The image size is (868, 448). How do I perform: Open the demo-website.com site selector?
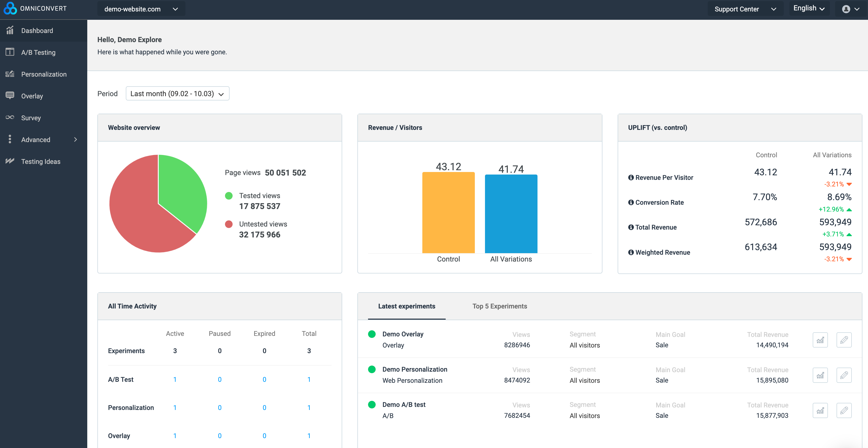pyautogui.click(x=141, y=9)
